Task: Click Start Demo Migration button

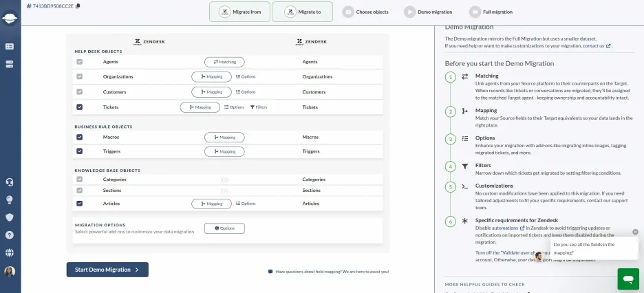Action: click(107, 270)
